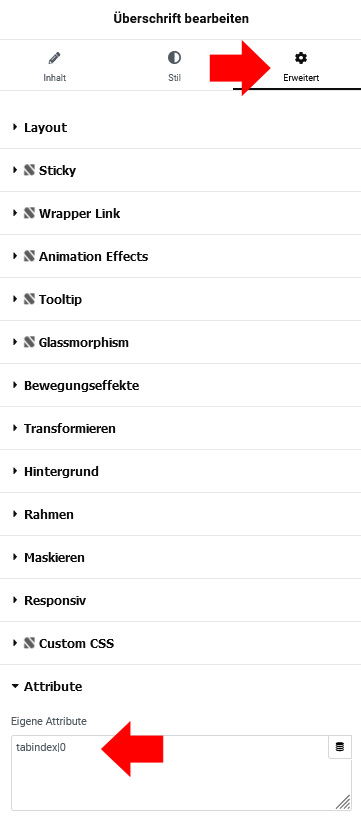361x817 pixels.
Task: Collapse the Attribute section
Action: [x=180, y=686]
